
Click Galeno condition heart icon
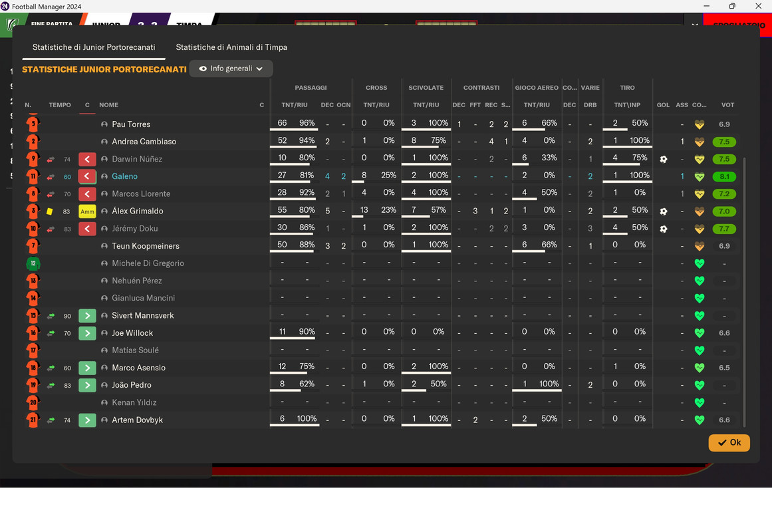pyautogui.click(x=699, y=176)
